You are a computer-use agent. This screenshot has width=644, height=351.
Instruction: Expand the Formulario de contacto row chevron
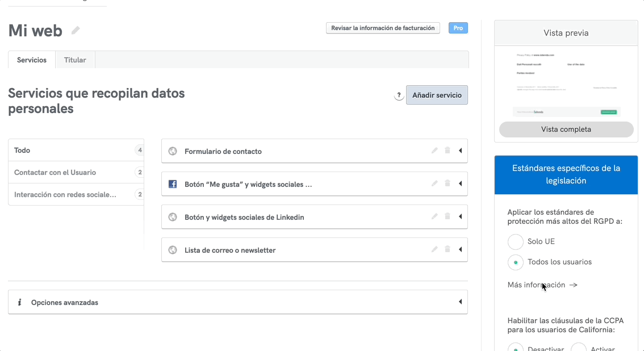tap(460, 151)
